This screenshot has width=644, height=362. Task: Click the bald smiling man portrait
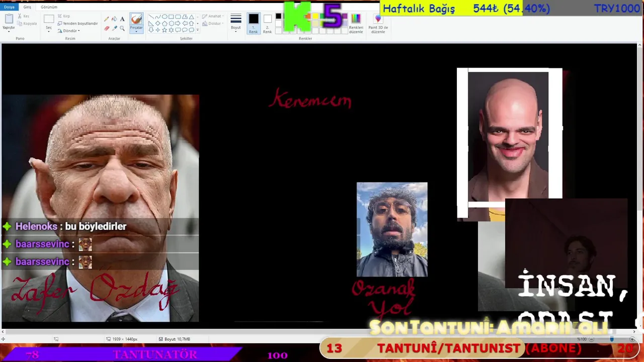coord(508,136)
